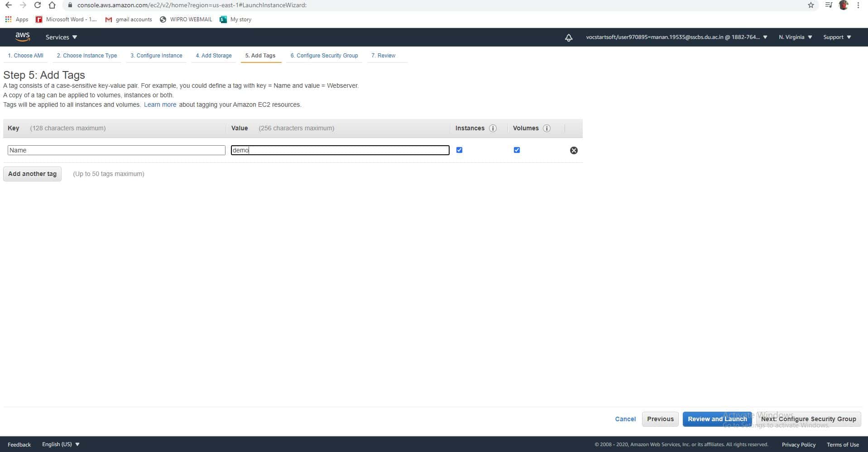Click Add another tag button

point(32,174)
